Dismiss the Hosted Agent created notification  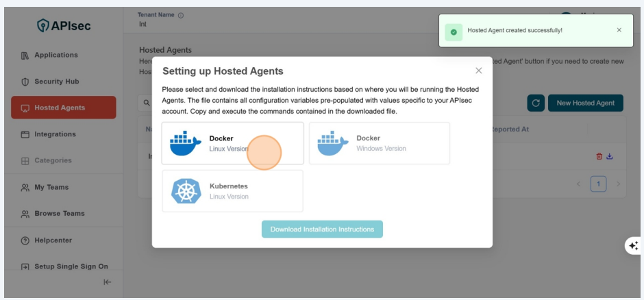[619, 30]
